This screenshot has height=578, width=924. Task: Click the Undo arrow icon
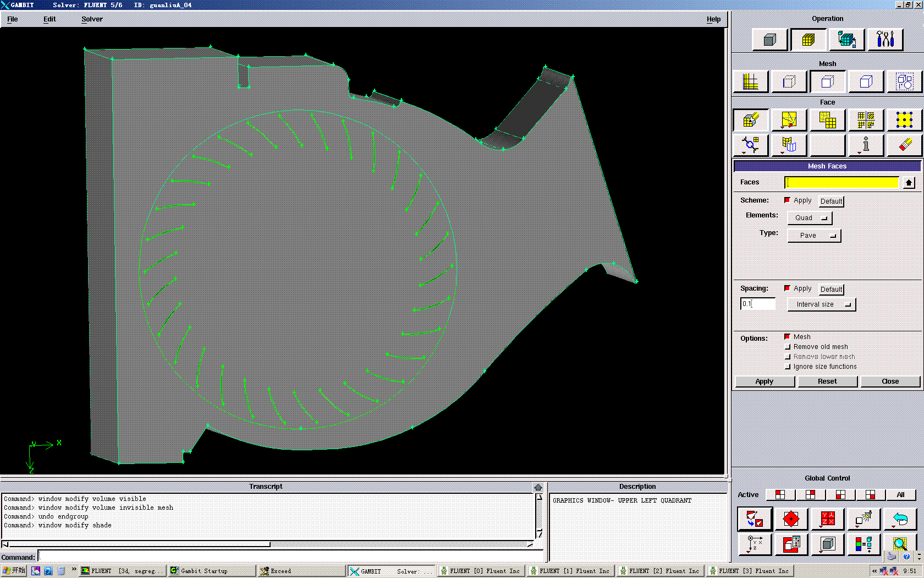(900, 519)
